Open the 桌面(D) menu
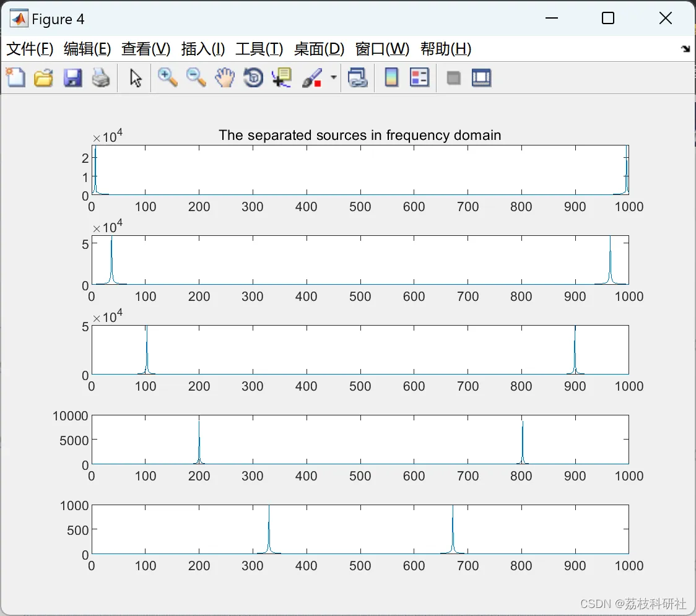Screen dimensions: 696x616 (x=319, y=49)
